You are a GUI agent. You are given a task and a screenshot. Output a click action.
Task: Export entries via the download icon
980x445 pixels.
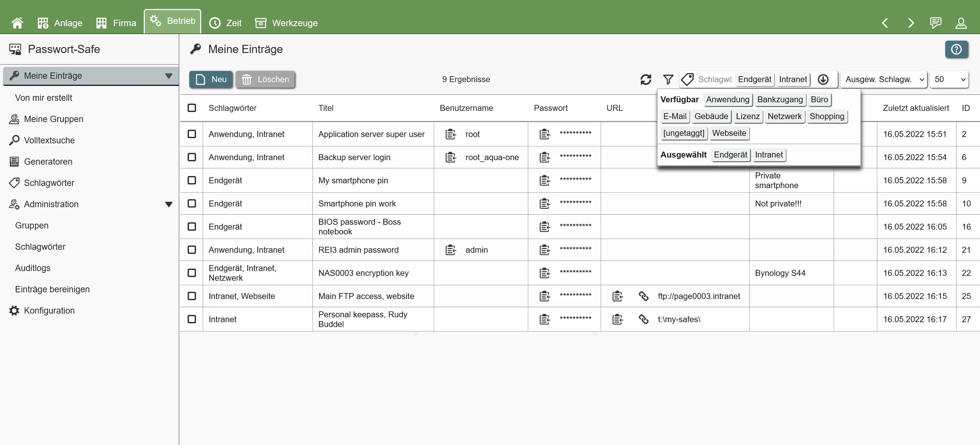click(824, 80)
